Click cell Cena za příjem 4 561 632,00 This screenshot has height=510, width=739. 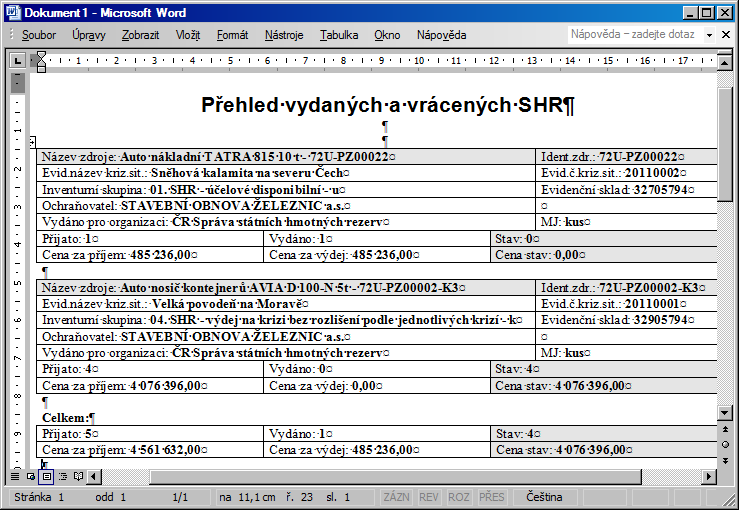coord(150,450)
